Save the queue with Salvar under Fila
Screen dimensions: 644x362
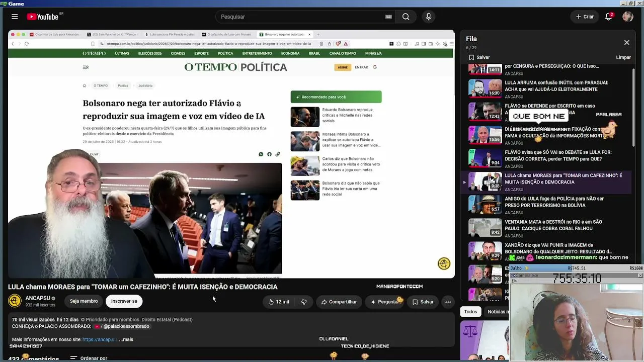479,57
